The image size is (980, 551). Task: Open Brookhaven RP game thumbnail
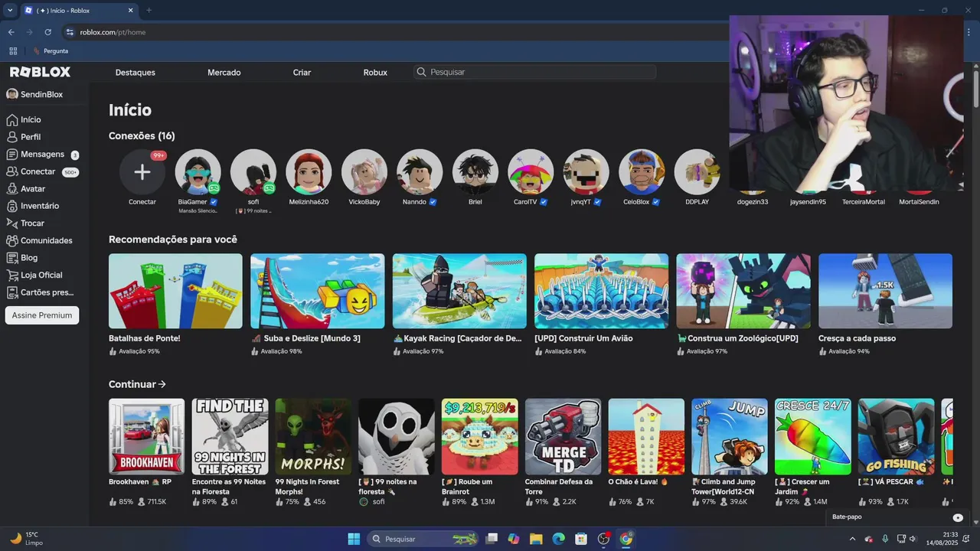[x=146, y=436]
